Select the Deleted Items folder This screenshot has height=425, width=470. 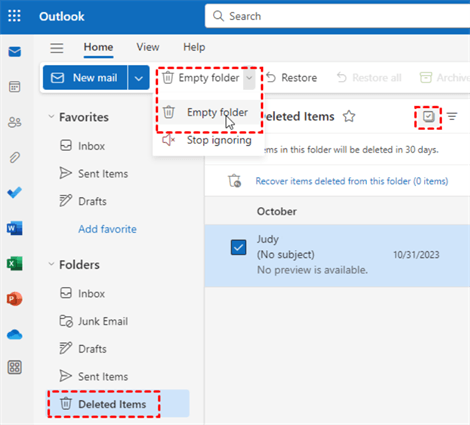tap(117, 404)
